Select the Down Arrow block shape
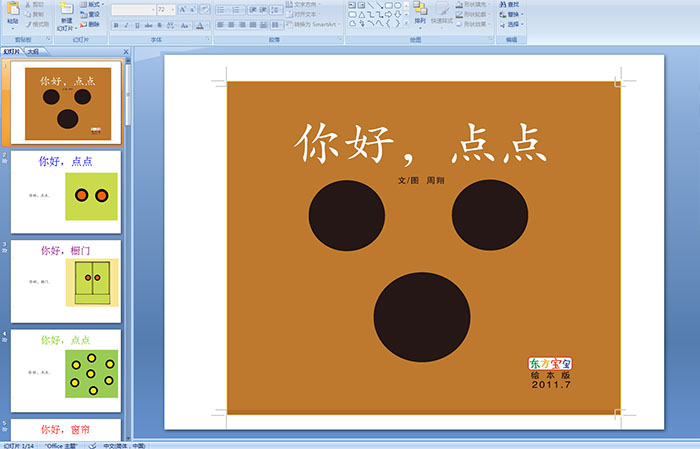The image size is (700, 449). pyautogui.click(x=397, y=14)
